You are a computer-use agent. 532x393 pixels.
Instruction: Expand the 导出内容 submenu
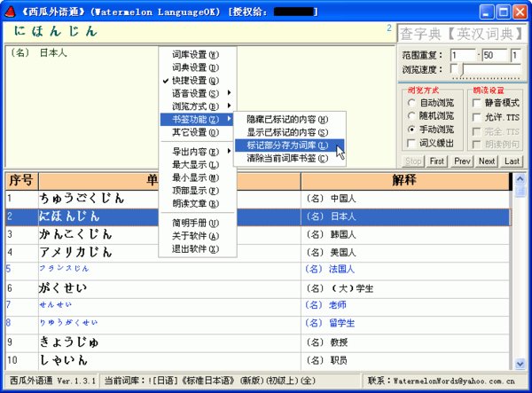196,152
